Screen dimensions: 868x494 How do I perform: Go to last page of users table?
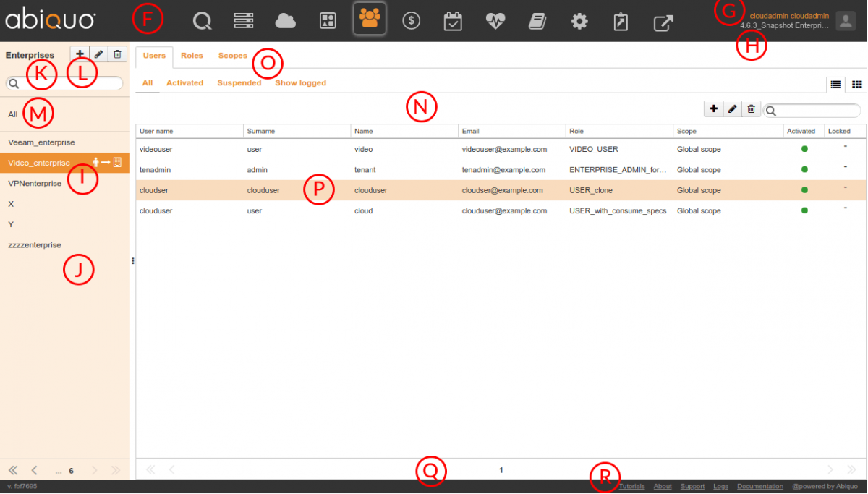851,469
